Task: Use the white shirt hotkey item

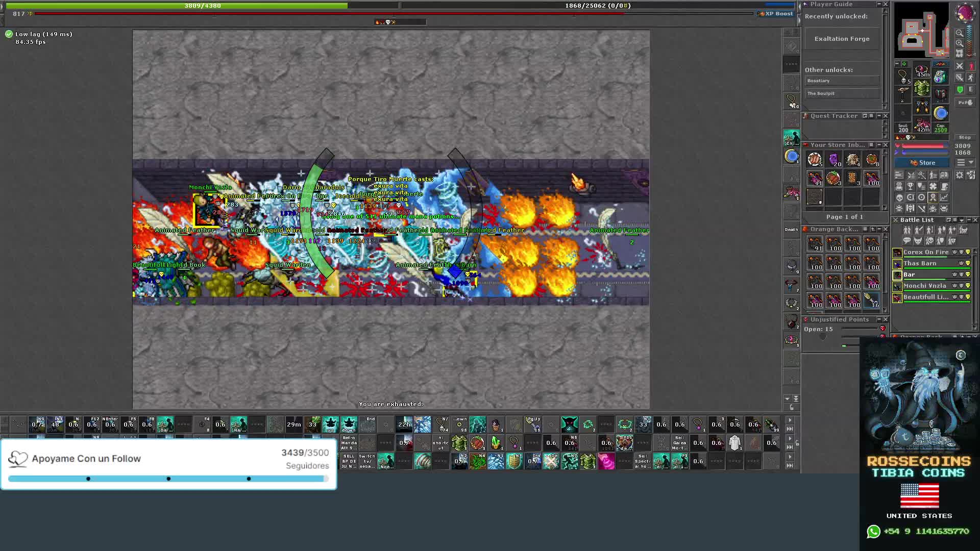Action: pyautogui.click(x=735, y=443)
